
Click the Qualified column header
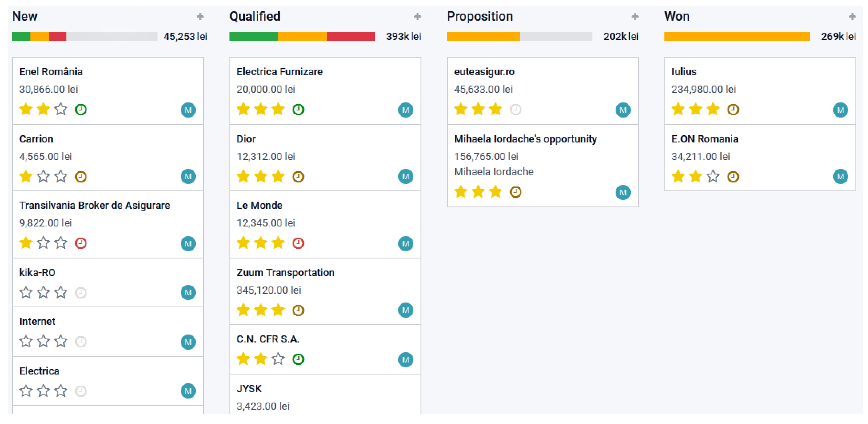pos(255,16)
